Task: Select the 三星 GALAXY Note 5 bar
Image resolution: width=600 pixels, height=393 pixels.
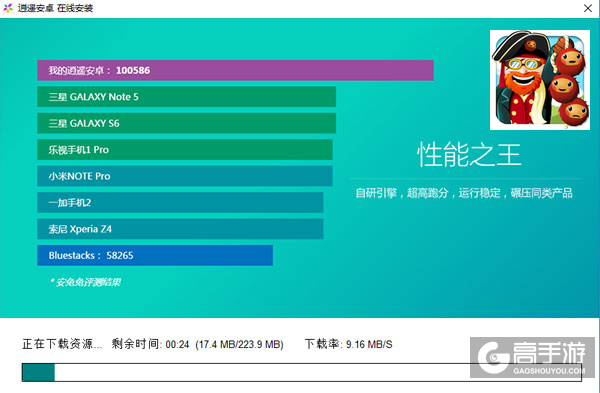Action: click(x=186, y=97)
